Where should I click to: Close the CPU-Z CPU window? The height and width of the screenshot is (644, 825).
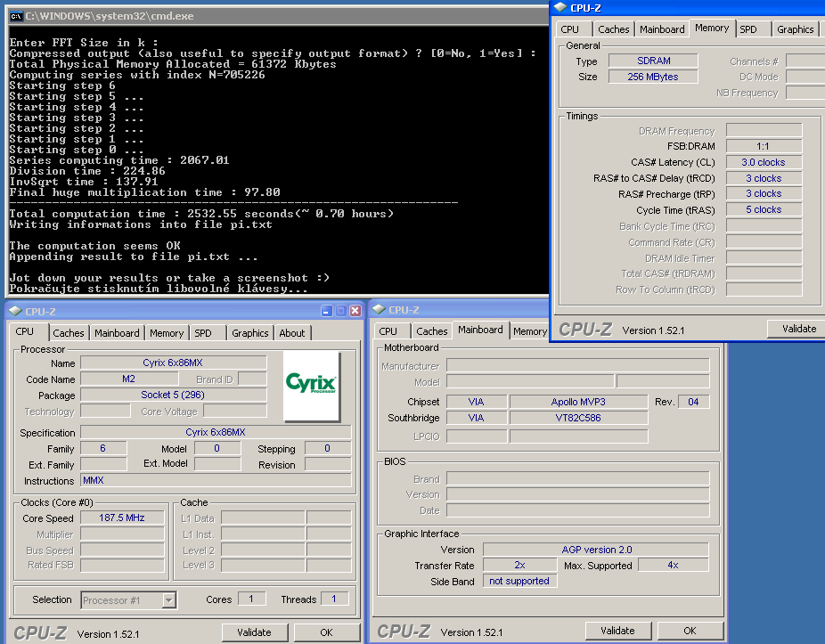click(x=355, y=311)
